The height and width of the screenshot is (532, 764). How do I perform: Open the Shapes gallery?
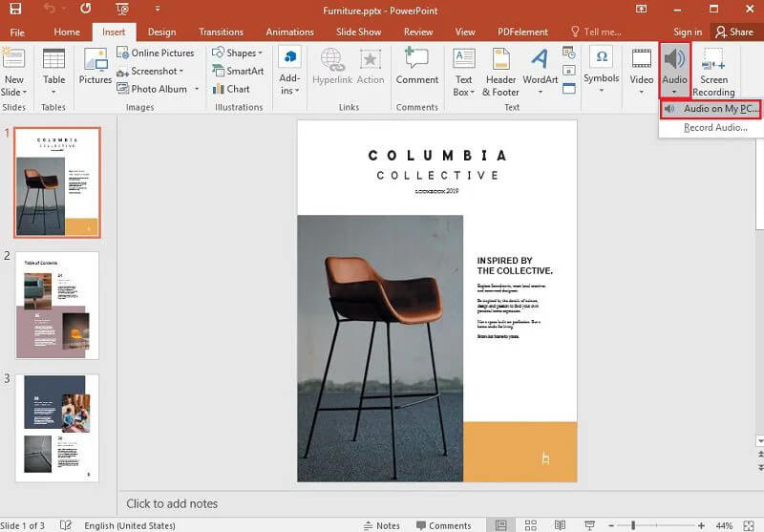(237, 53)
